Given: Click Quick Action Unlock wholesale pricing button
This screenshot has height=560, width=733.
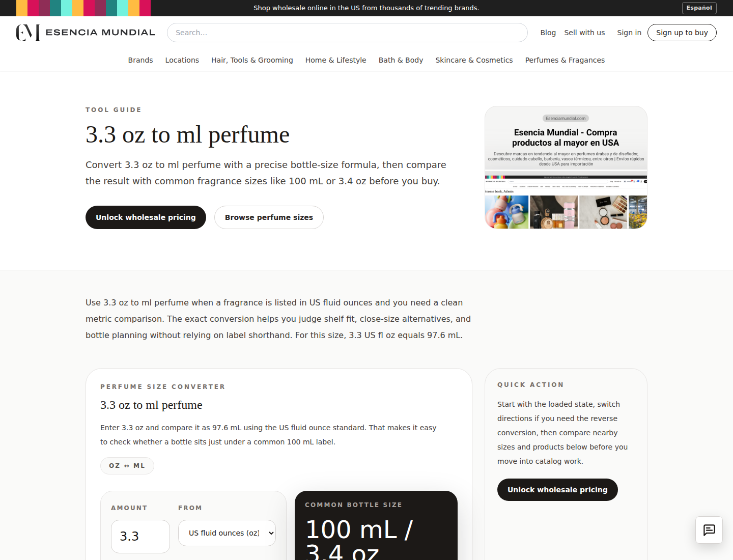Looking at the screenshot, I should 557,490.
